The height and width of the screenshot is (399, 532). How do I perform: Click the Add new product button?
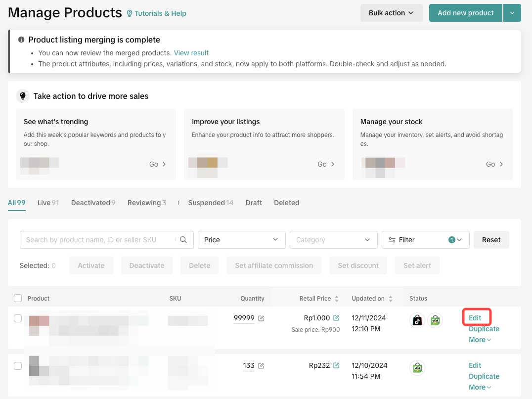(x=465, y=13)
